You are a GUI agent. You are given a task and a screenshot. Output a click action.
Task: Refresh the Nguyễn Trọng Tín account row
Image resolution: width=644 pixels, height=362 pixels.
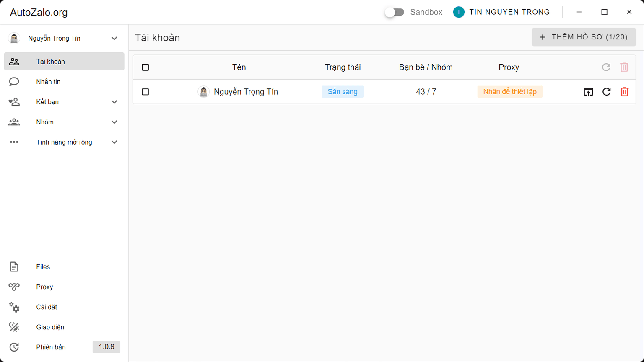[x=606, y=92]
